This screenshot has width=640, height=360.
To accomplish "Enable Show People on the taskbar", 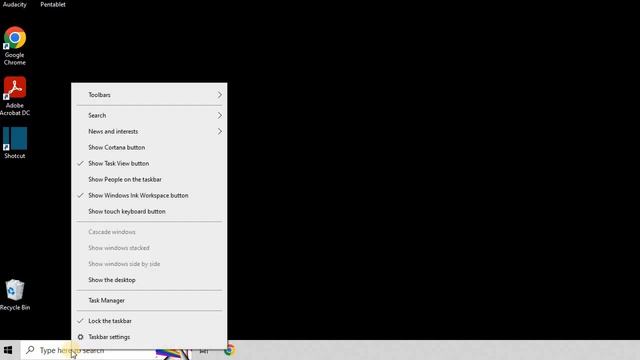I will [149, 180].
